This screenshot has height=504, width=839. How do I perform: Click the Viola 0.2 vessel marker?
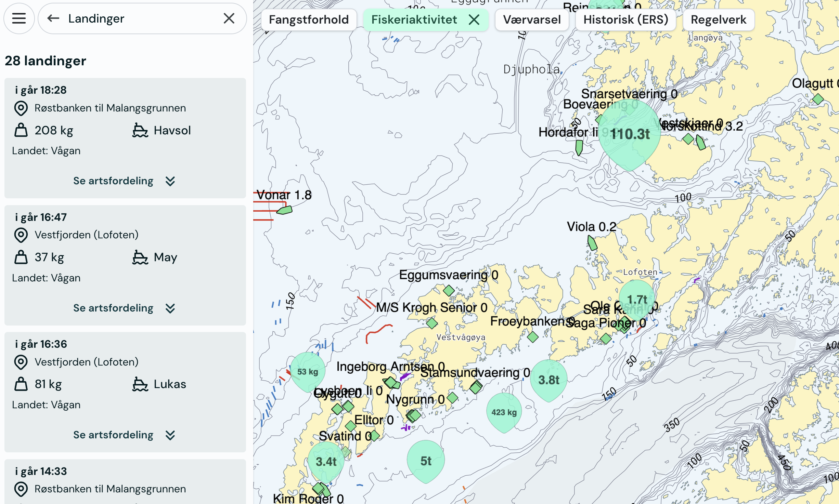[x=592, y=243]
